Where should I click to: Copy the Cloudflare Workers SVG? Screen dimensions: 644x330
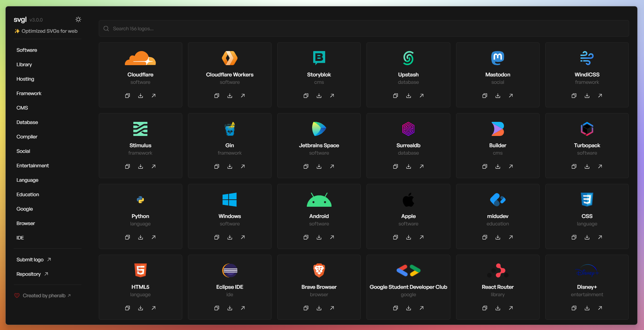click(x=217, y=96)
